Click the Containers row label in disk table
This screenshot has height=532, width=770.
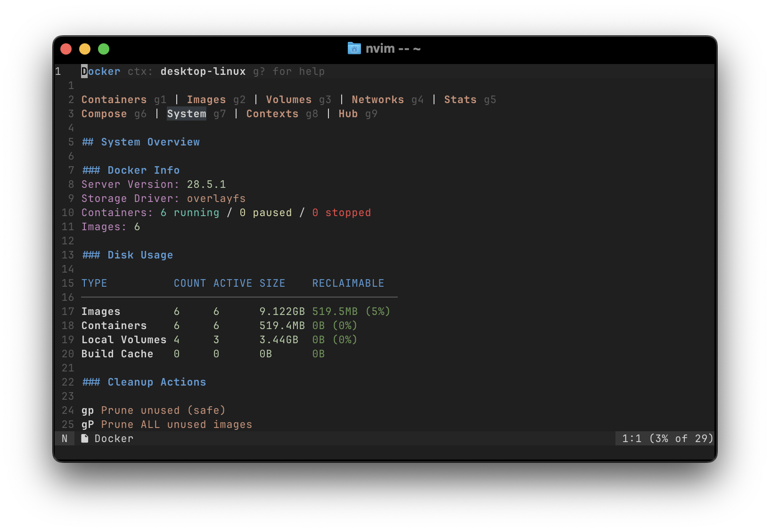pyautogui.click(x=114, y=326)
